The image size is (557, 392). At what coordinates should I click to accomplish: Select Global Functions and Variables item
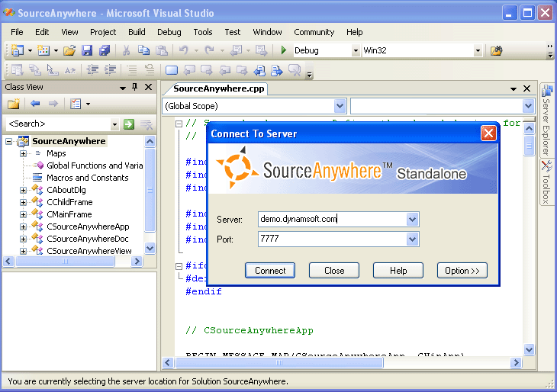[x=95, y=165]
